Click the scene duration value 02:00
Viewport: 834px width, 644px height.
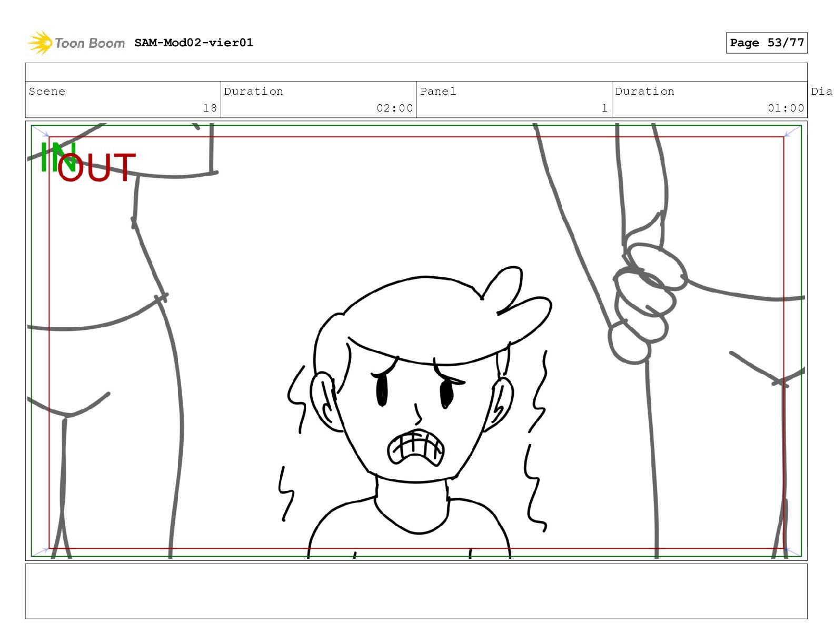pos(395,108)
